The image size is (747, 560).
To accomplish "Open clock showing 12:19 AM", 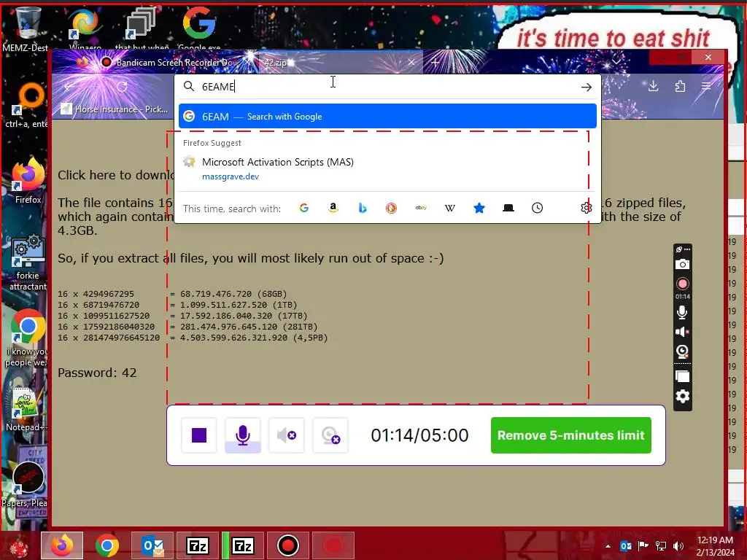I will coord(715,545).
